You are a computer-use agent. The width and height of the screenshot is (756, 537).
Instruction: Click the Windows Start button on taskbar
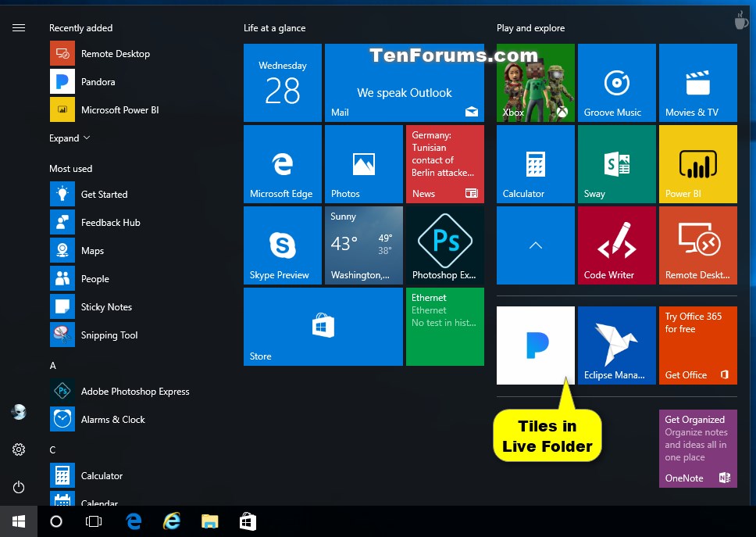(19, 521)
